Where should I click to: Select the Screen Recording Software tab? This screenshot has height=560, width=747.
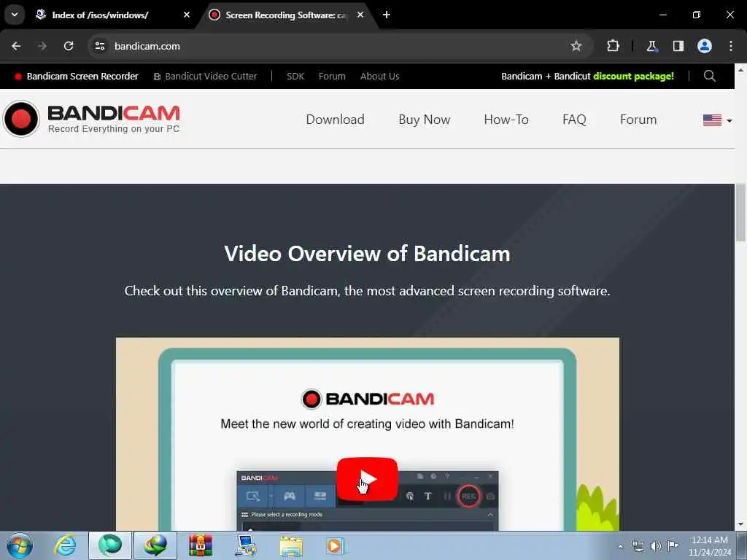click(x=286, y=15)
